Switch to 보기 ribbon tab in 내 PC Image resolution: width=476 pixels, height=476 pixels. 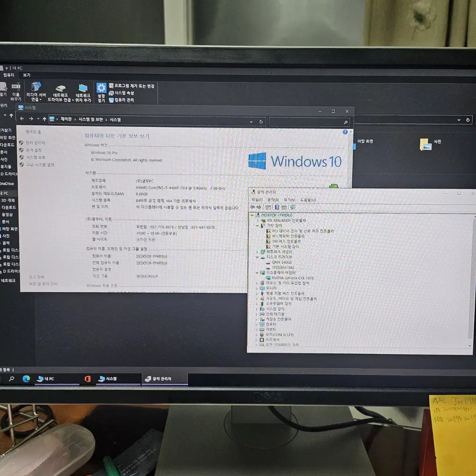tap(27, 75)
